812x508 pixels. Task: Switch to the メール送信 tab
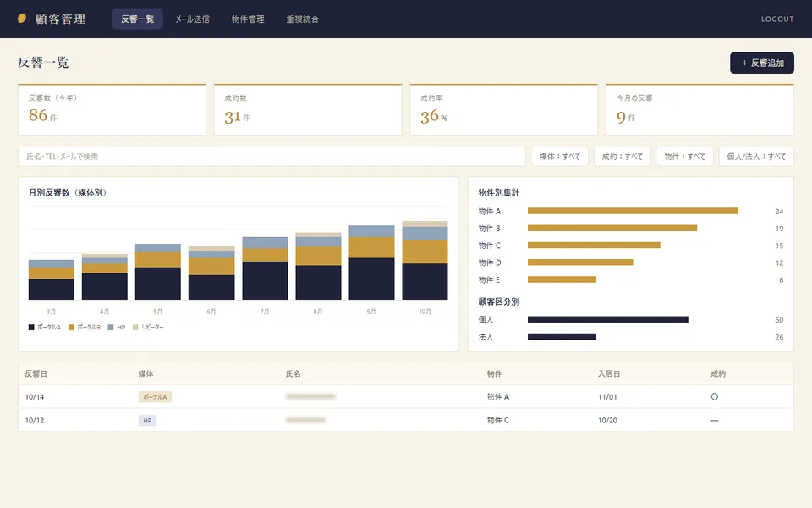(192, 19)
